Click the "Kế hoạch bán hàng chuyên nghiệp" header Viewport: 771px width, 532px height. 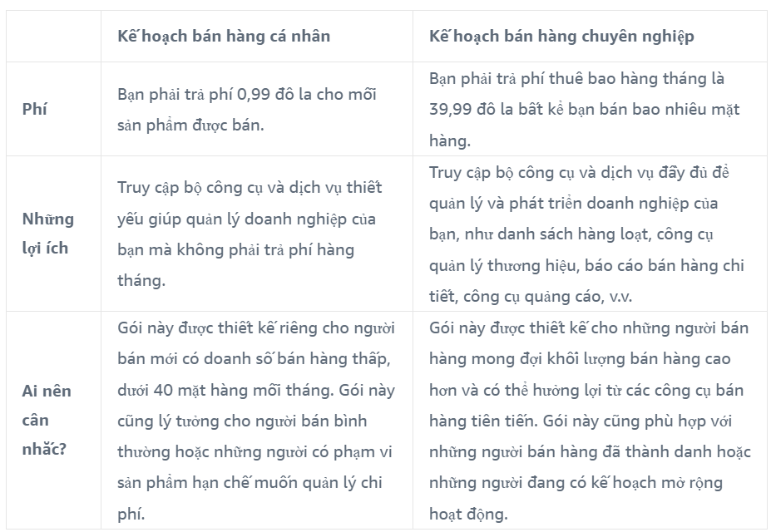[561, 37]
